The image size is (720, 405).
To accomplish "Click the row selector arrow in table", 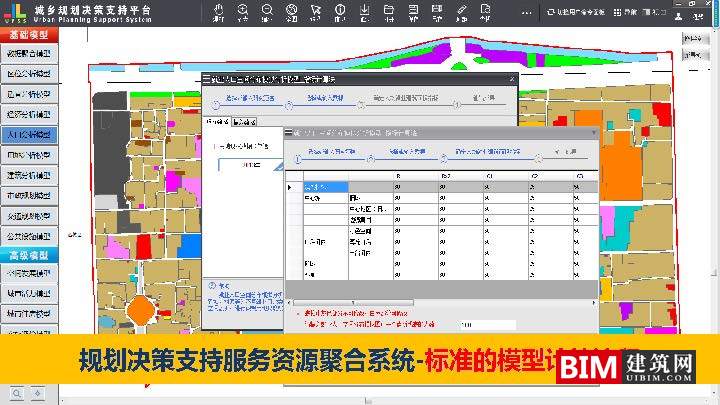I will (291, 187).
